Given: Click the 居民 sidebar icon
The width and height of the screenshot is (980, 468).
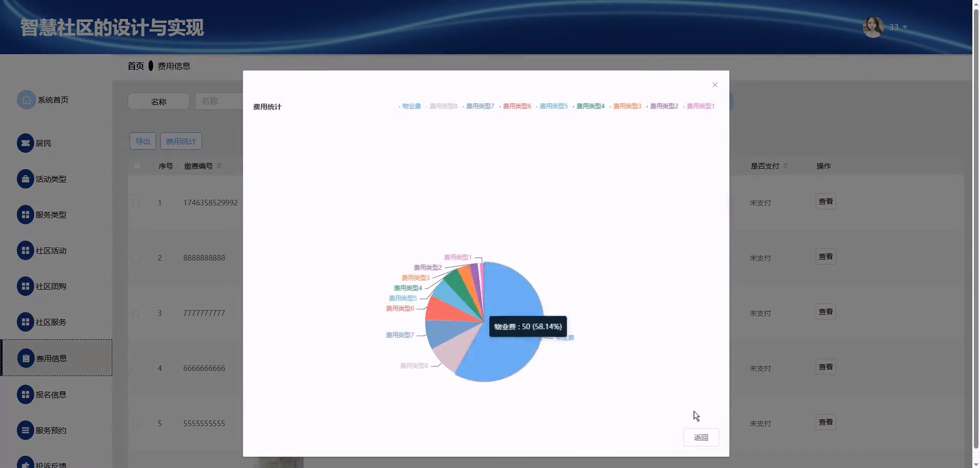Looking at the screenshot, I should 25,143.
